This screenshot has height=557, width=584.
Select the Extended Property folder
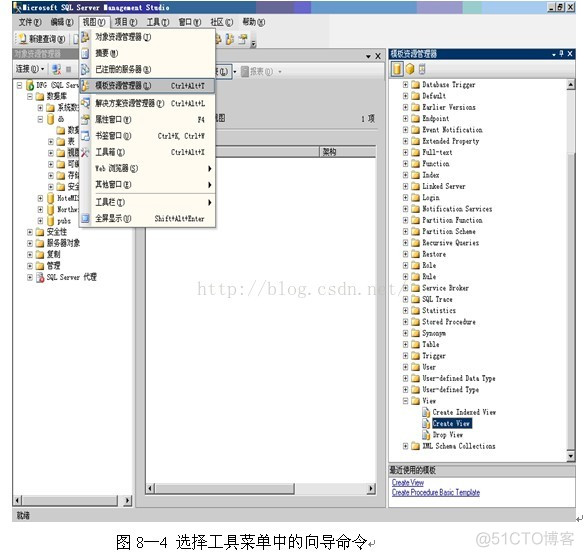(451, 141)
